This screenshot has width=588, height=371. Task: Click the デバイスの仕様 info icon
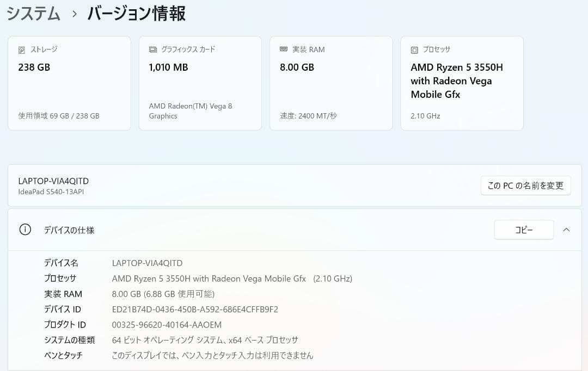click(x=24, y=230)
